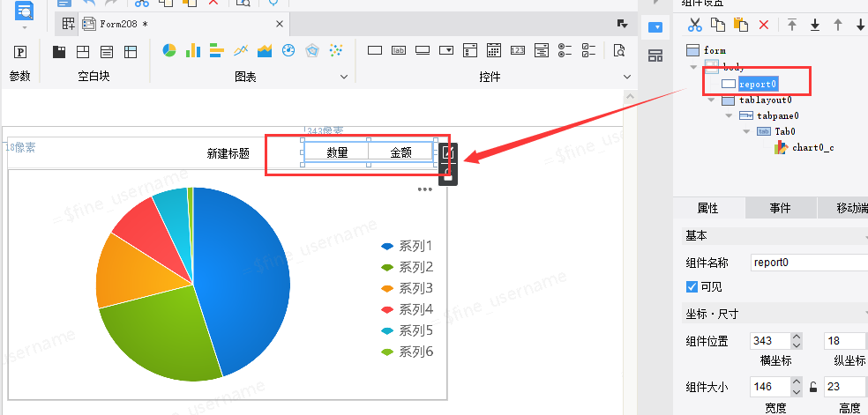Switch to the 属性 tab

[708, 208]
